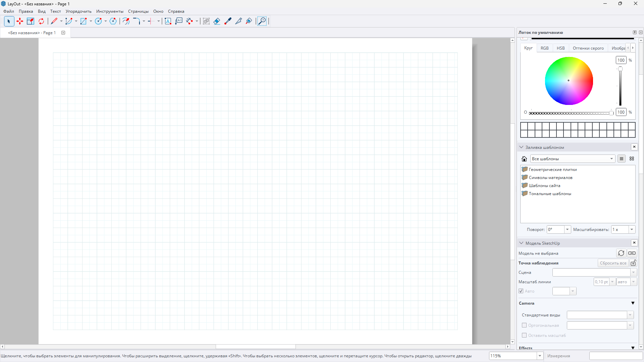Open the Упорядочить menu

coord(78,11)
